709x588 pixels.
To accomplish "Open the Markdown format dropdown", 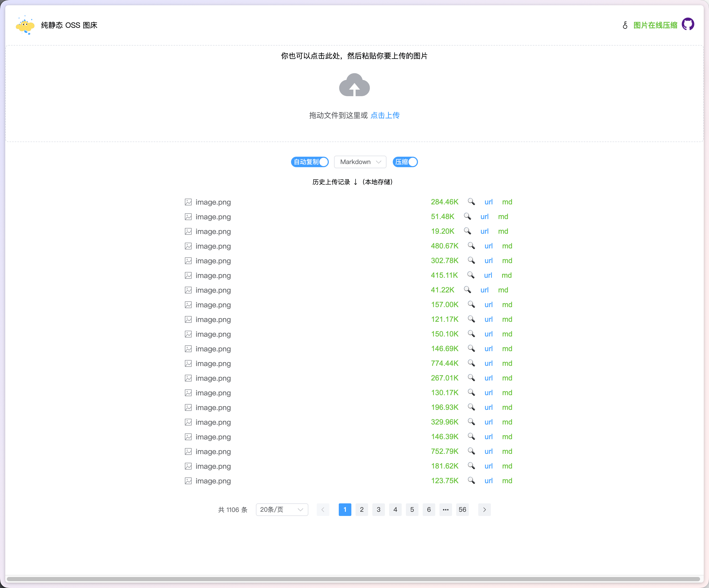I will [360, 162].
